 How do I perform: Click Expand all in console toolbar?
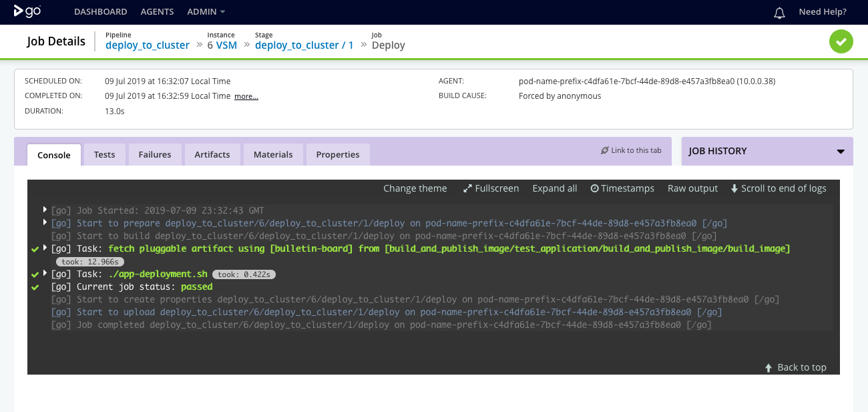click(555, 189)
